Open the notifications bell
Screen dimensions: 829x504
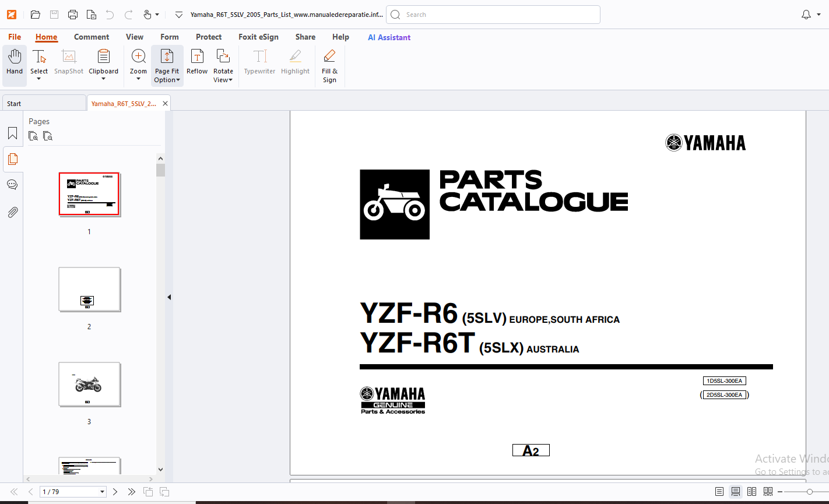click(806, 15)
